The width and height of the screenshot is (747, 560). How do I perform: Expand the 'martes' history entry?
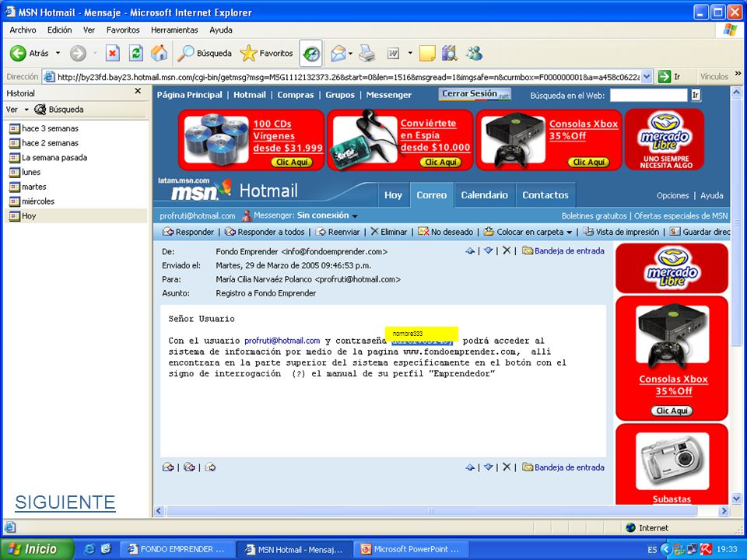(x=28, y=187)
